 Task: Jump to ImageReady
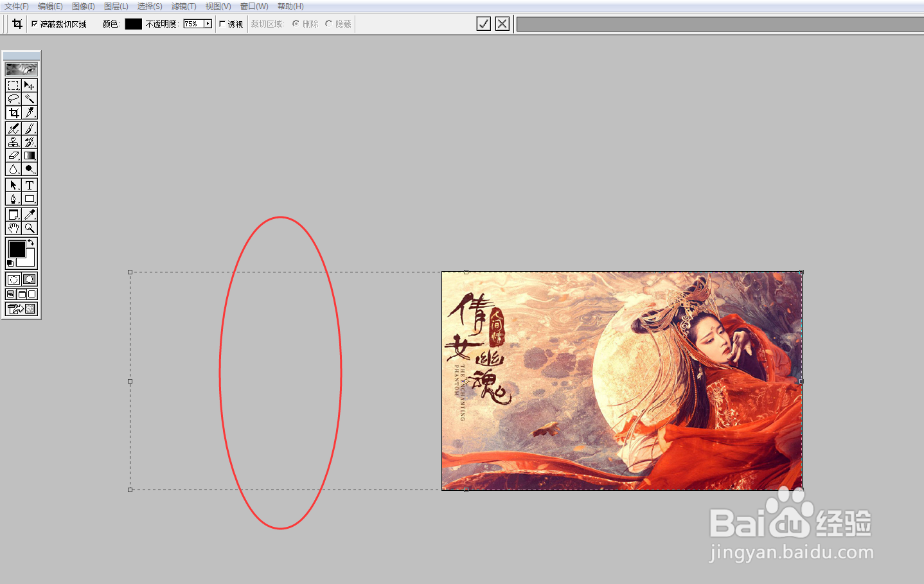pyautogui.click(x=21, y=309)
